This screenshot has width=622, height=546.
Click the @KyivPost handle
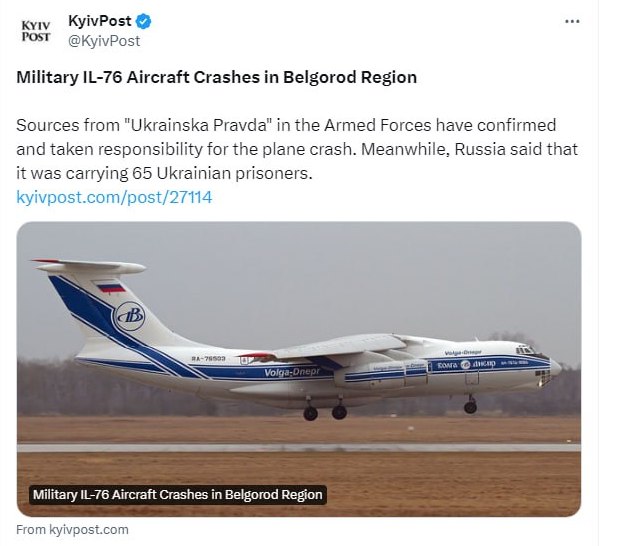pyautogui.click(x=104, y=41)
